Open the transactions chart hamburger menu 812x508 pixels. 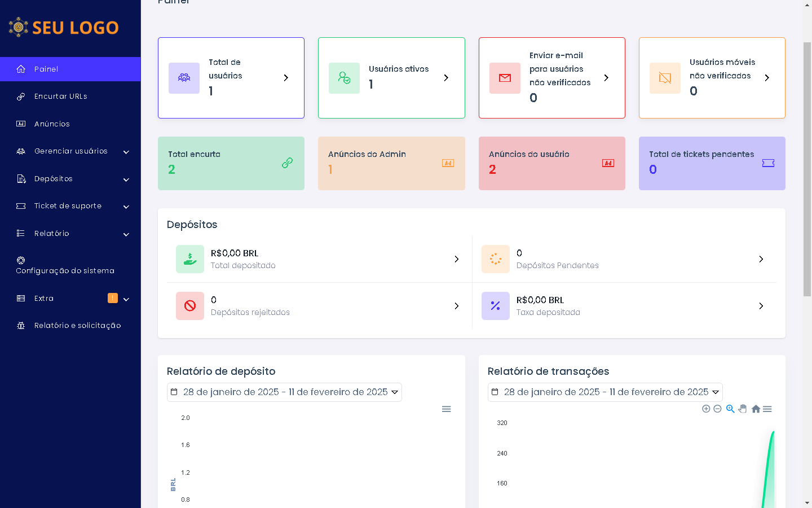767,409
